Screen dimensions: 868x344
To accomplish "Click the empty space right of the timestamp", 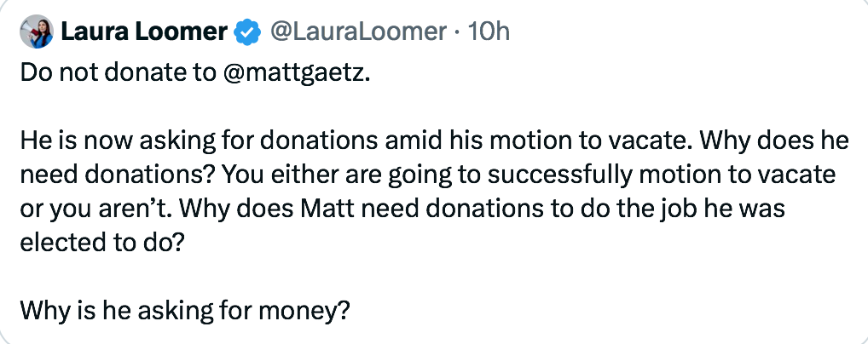I will point(682,32).
